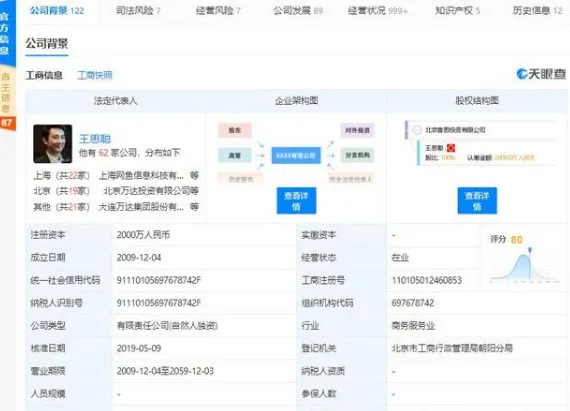Open 上海网鱼信息科技有... company link
This screenshot has width=570, height=411.
click(141, 176)
